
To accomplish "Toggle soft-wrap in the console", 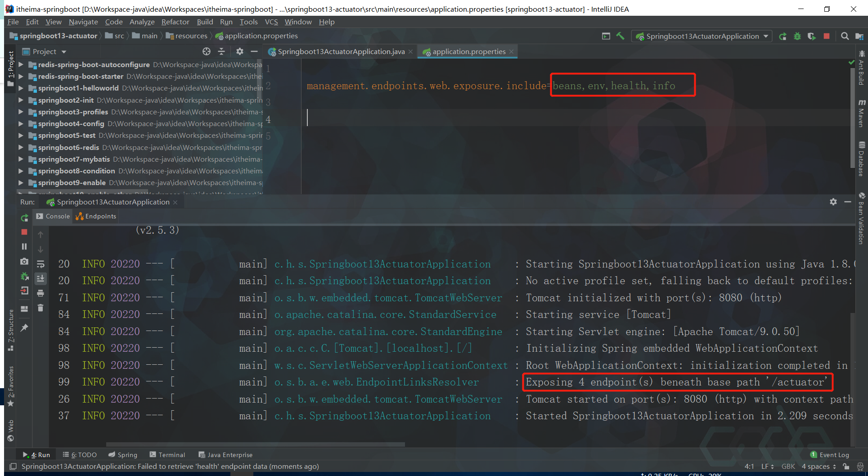I will (x=40, y=264).
